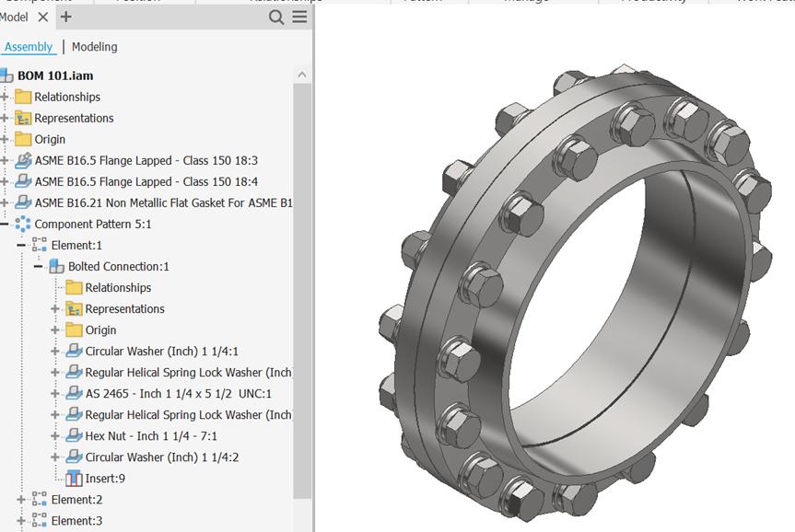This screenshot has height=532, width=795.
Task: Select Circular Washer (Inch) 1 1/4:2
Action: coord(162,457)
